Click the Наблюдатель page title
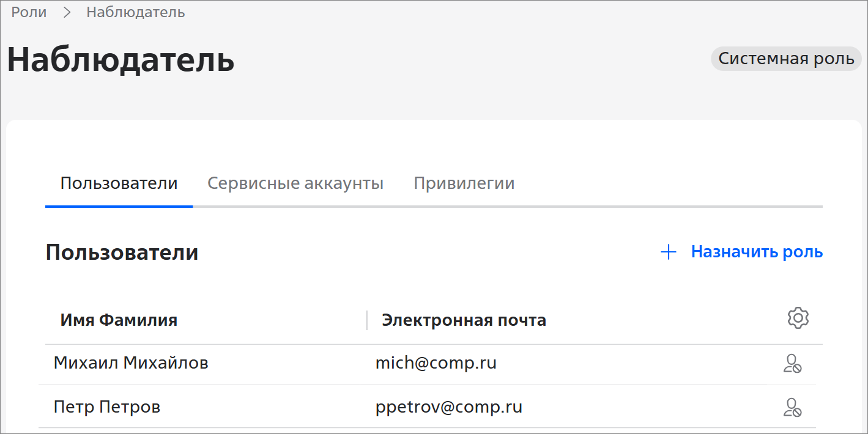Viewport: 868px width, 434px height. pos(121,60)
